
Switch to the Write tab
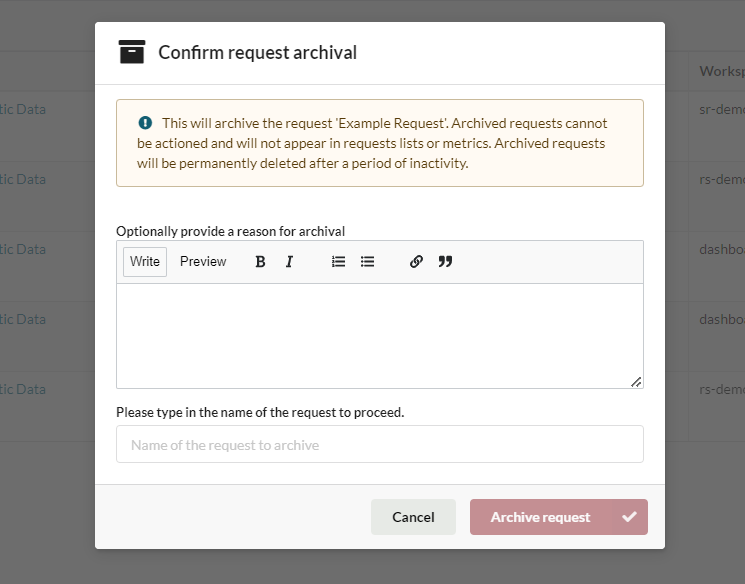tap(145, 262)
